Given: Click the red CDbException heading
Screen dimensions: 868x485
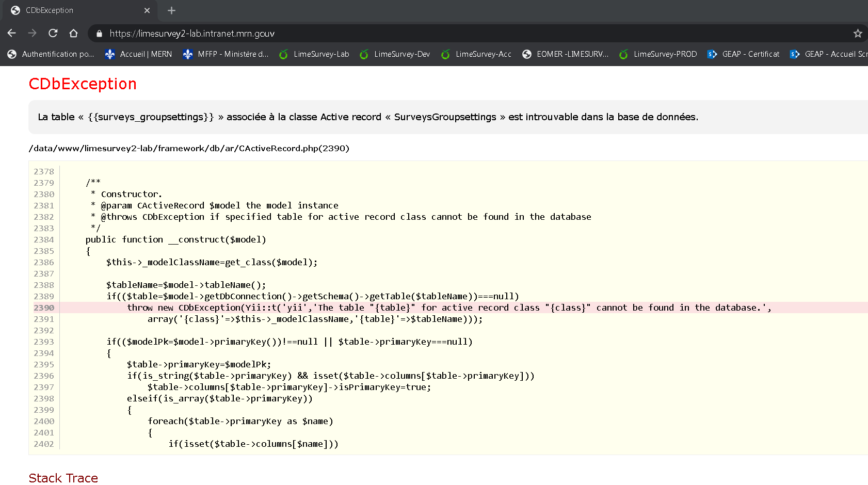Looking at the screenshot, I should coord(83,84).
